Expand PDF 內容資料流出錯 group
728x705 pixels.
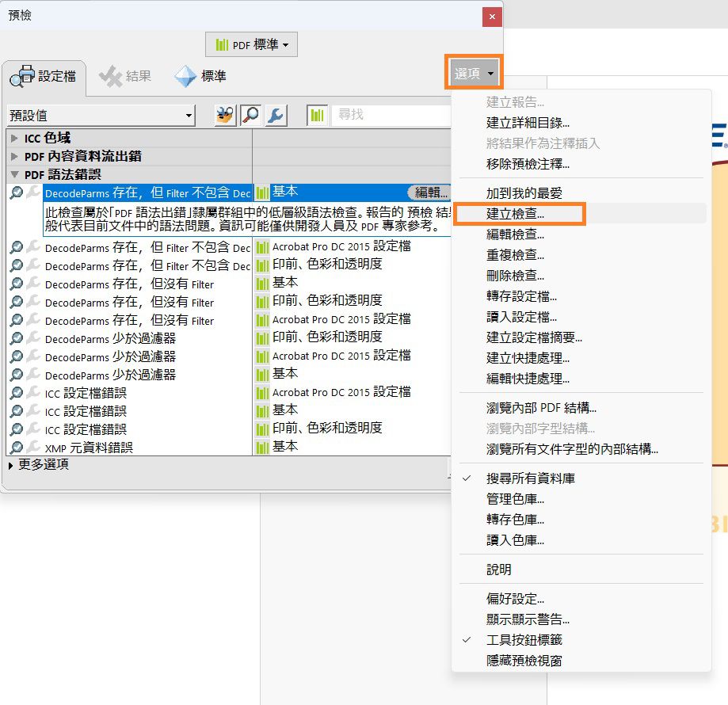coord(14,156)
